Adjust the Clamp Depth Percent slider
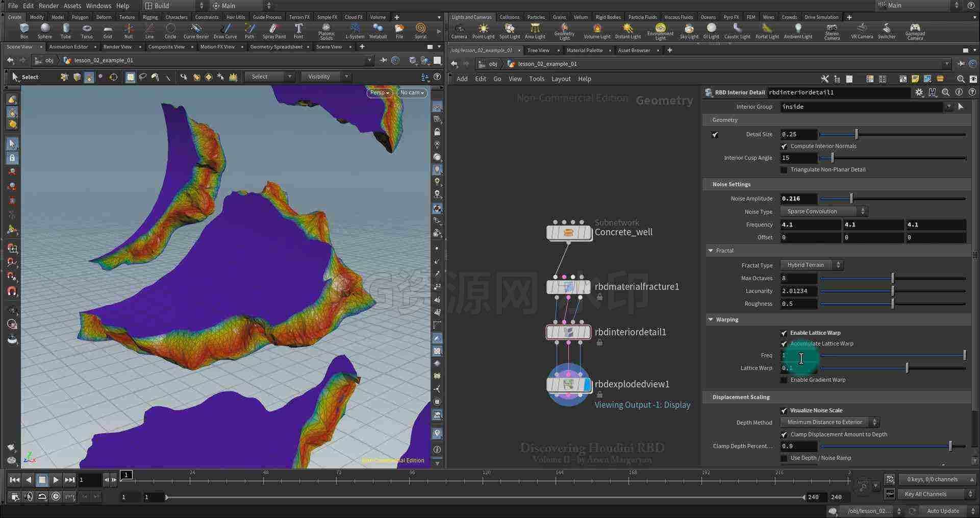980x518 pixels. tap(892, 446)
